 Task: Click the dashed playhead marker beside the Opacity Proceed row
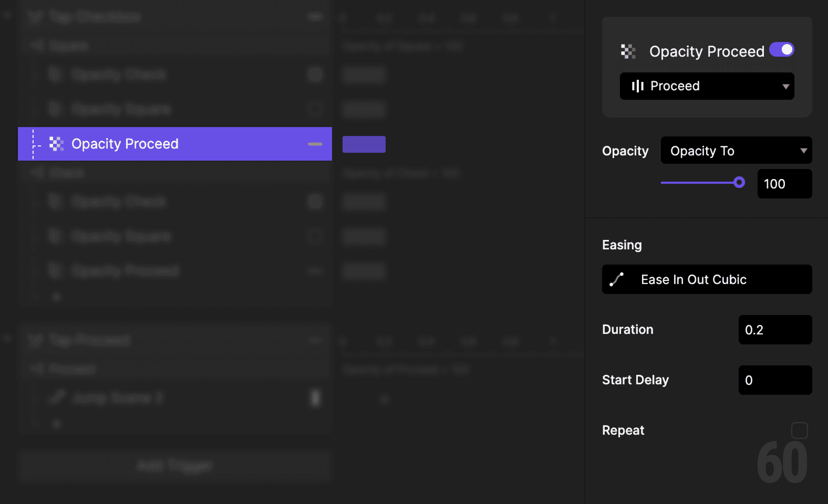pyautogui.click(x=33, y=144)
